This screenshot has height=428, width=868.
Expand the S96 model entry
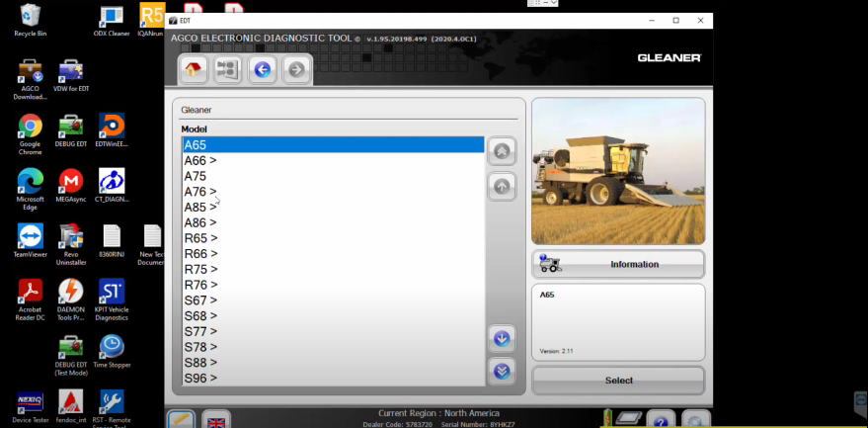[x=200, y=378]
